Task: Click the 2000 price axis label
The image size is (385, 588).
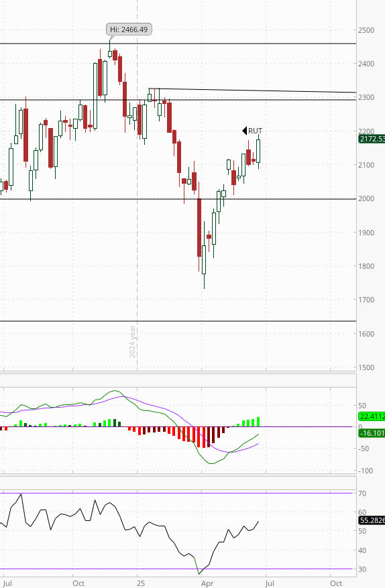Action: coord(366,198)
